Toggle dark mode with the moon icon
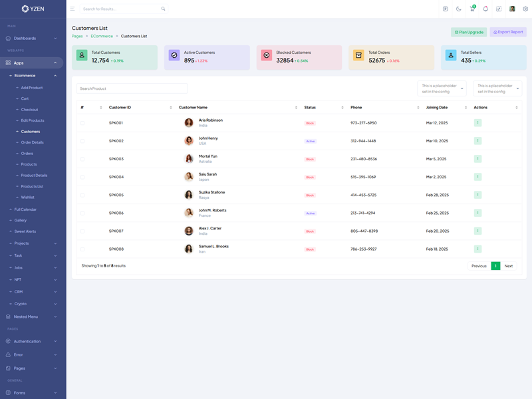Image resolution: width=532 pixels, height=399 pixels. point(458,9)
